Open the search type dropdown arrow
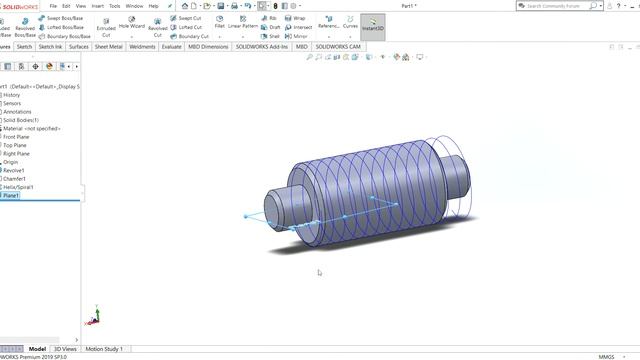640x360 pixels. click(x=601, y=6)
